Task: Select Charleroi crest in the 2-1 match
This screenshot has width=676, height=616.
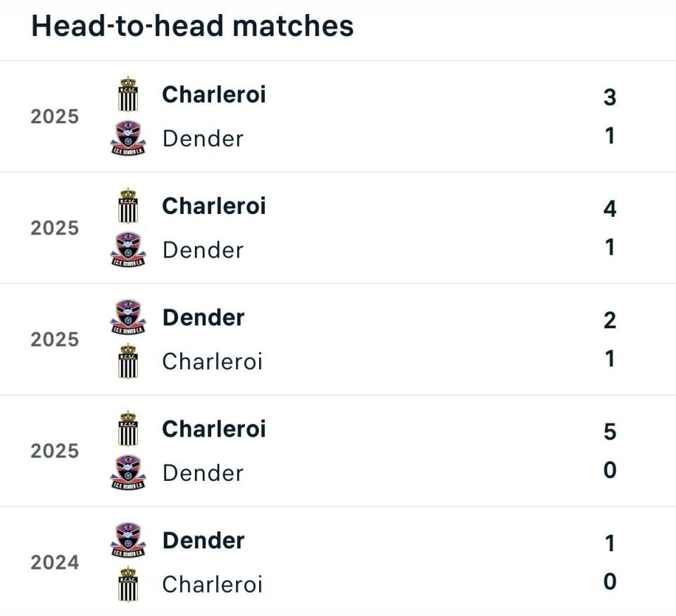Action: click(x=128, y=361)
